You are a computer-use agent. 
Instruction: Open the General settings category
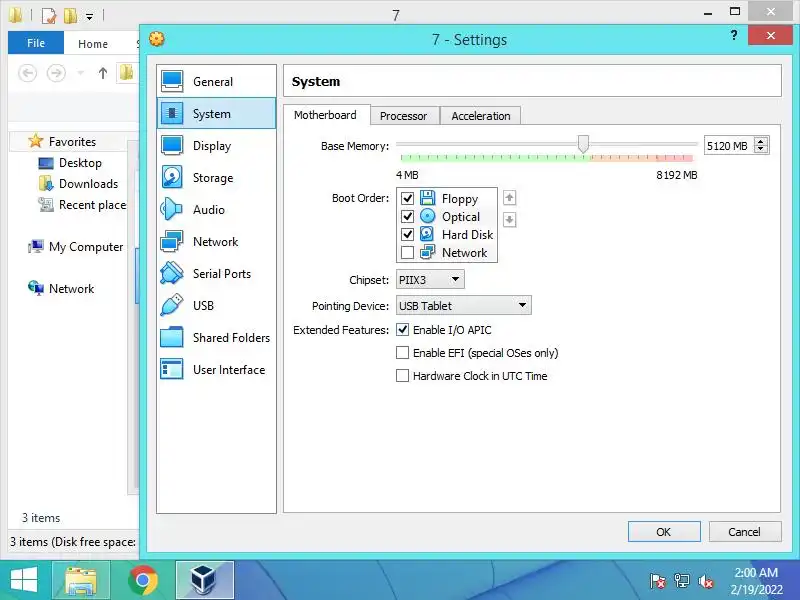216,82
